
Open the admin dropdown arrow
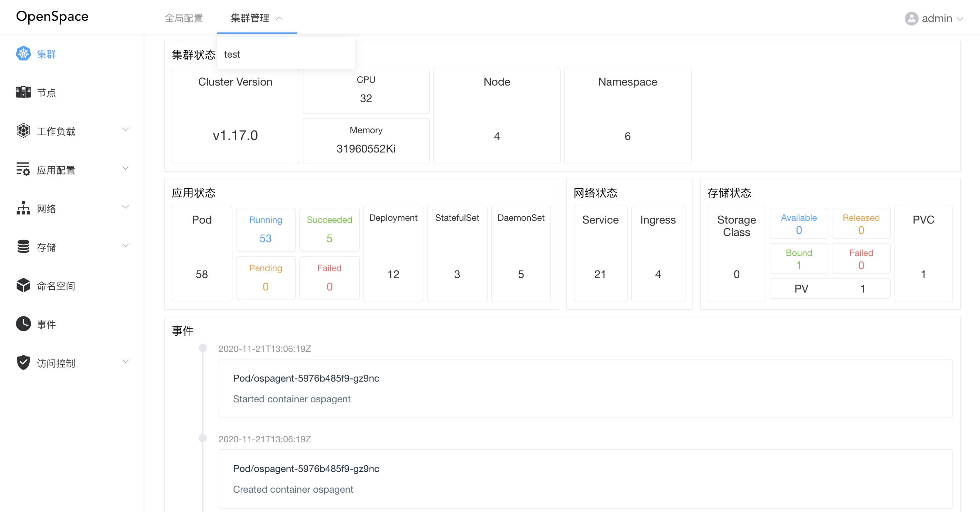tap(961, 19)
